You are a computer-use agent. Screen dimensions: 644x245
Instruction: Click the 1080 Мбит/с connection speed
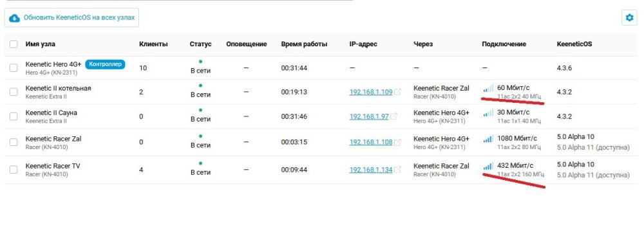click(517, 139)
